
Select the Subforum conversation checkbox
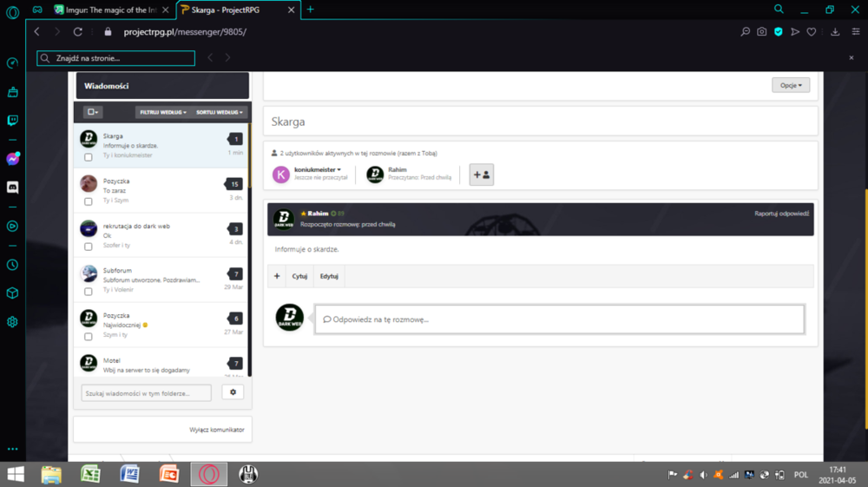click(x=88, y=292)
